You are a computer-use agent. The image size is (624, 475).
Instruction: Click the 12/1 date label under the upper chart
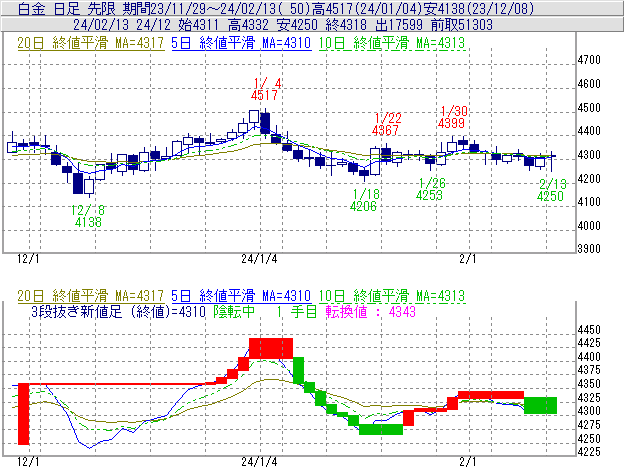pos(28,259)
